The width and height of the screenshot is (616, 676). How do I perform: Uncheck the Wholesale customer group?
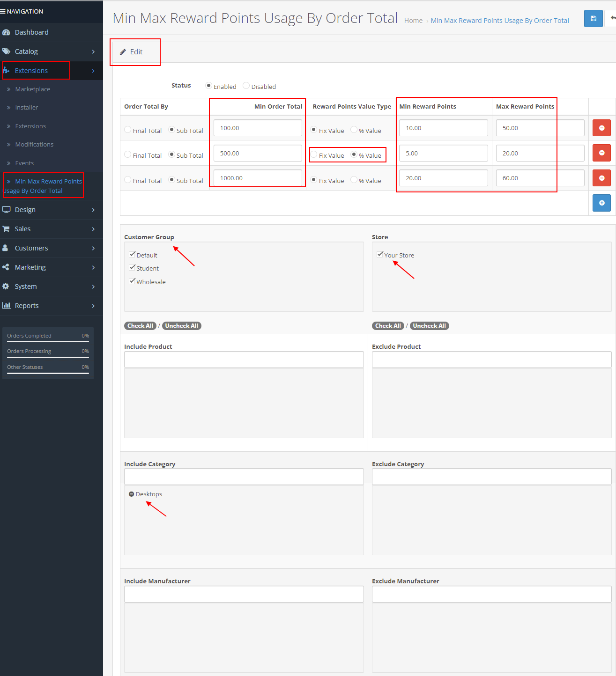click(133, 281)
